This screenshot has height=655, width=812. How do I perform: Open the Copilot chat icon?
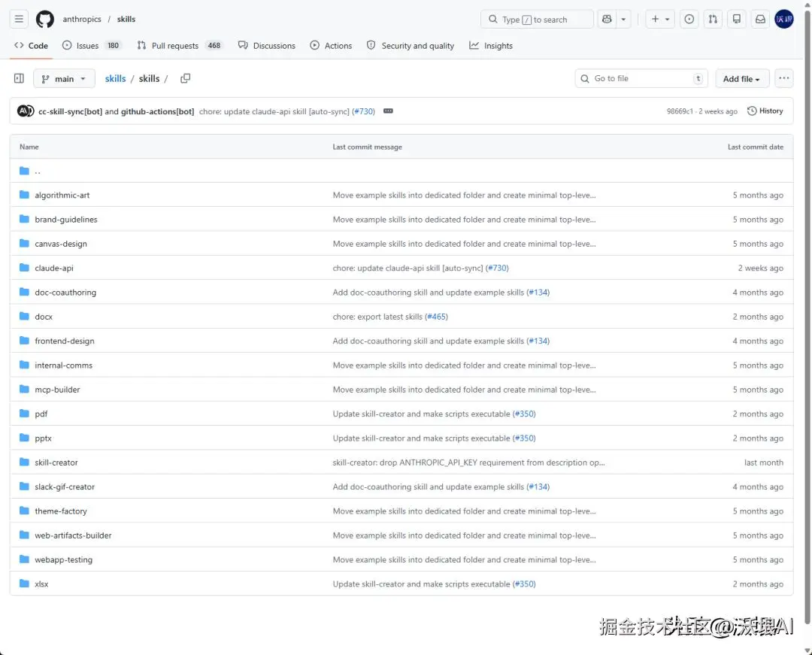(607, 19)
